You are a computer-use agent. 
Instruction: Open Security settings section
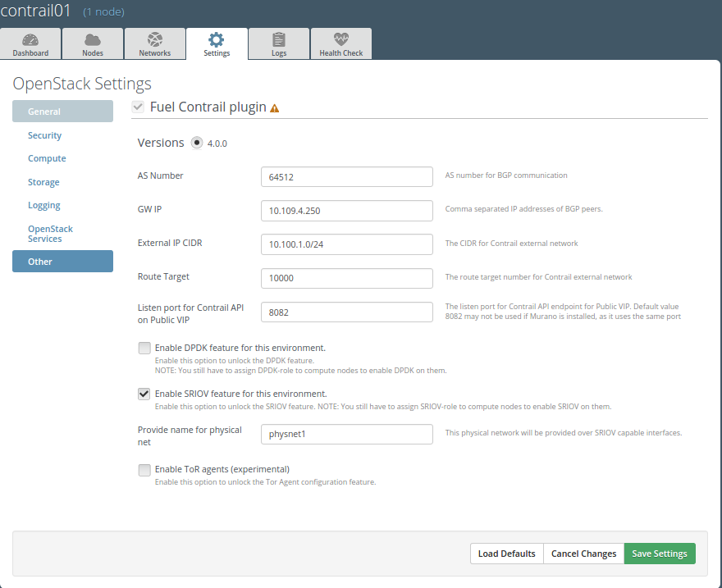pyautogui.click(x=44, y=135)
